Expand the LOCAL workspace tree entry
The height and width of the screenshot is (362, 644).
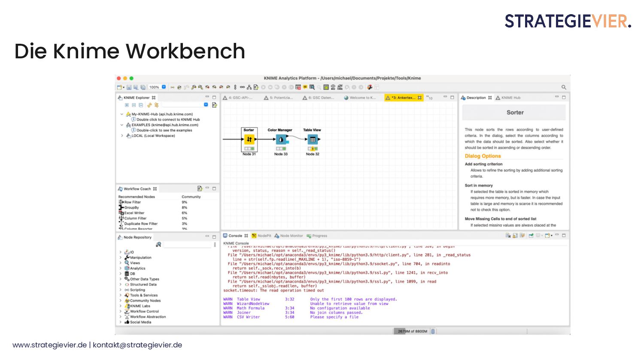pos(122,136)
